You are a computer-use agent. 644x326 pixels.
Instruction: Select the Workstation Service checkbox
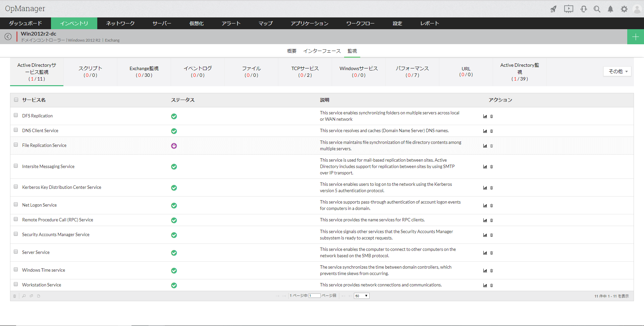(16, 284)
